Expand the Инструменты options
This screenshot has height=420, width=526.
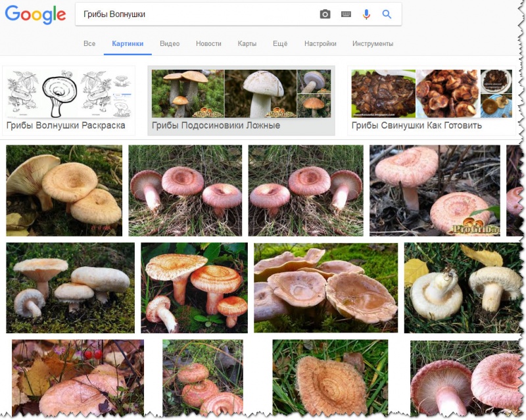point(373,43)
